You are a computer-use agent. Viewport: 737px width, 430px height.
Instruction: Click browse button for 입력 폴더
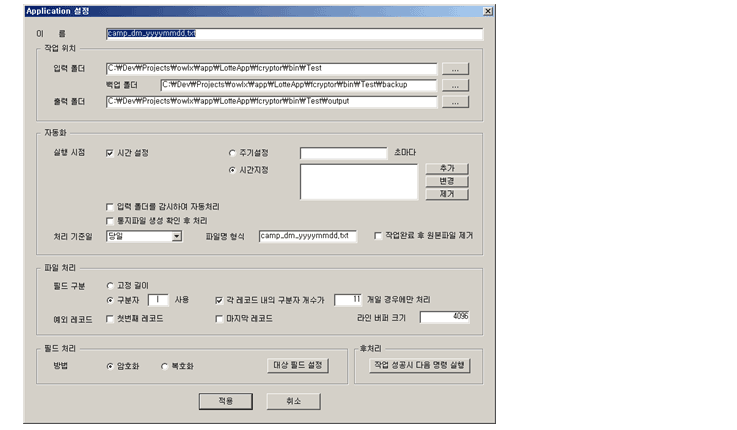(455, 69)
